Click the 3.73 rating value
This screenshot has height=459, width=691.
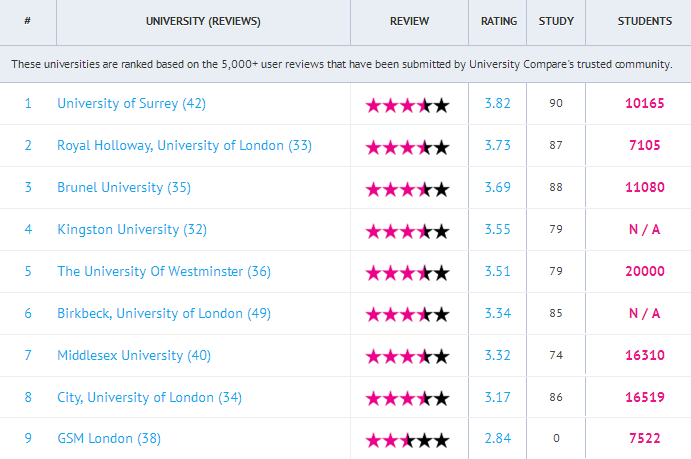point(498,145)
